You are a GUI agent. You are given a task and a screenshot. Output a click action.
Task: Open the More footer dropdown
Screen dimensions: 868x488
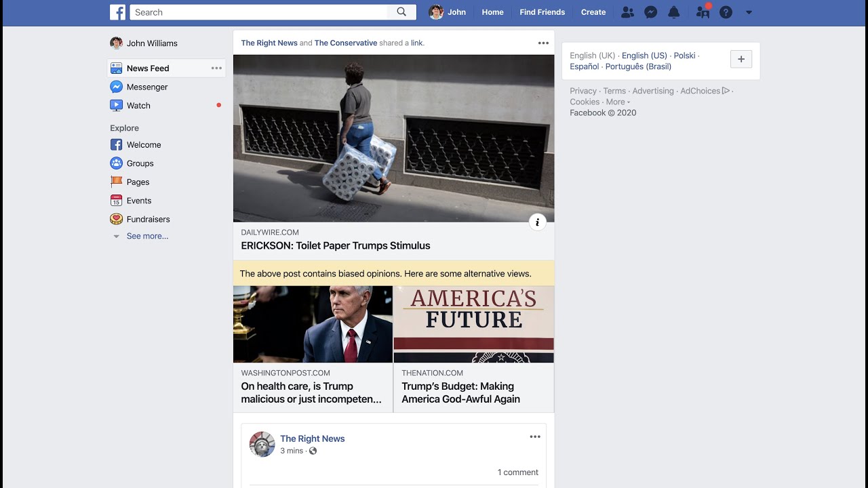[x=618, y=102]
